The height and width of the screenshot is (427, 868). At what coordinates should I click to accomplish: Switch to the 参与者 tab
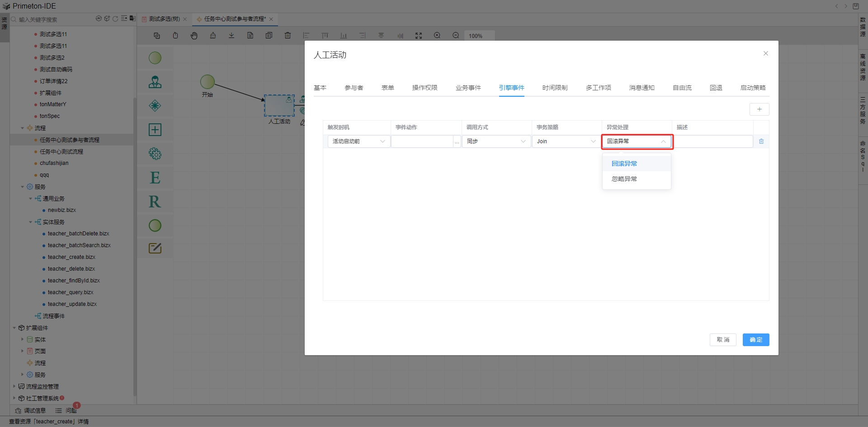(354, 88)
